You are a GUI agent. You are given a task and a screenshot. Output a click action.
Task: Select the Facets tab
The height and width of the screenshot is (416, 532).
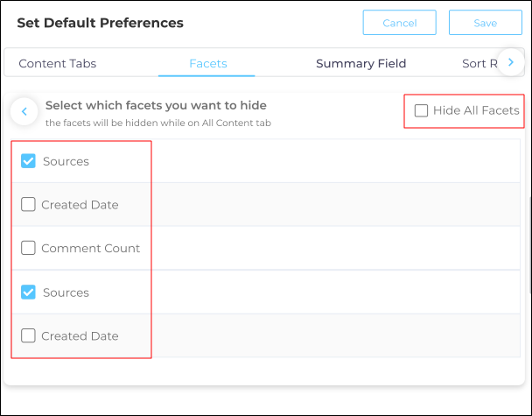207,63
